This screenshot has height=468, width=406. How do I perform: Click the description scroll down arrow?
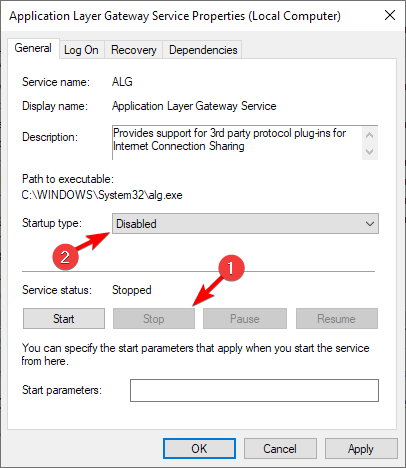coord(369,152)
